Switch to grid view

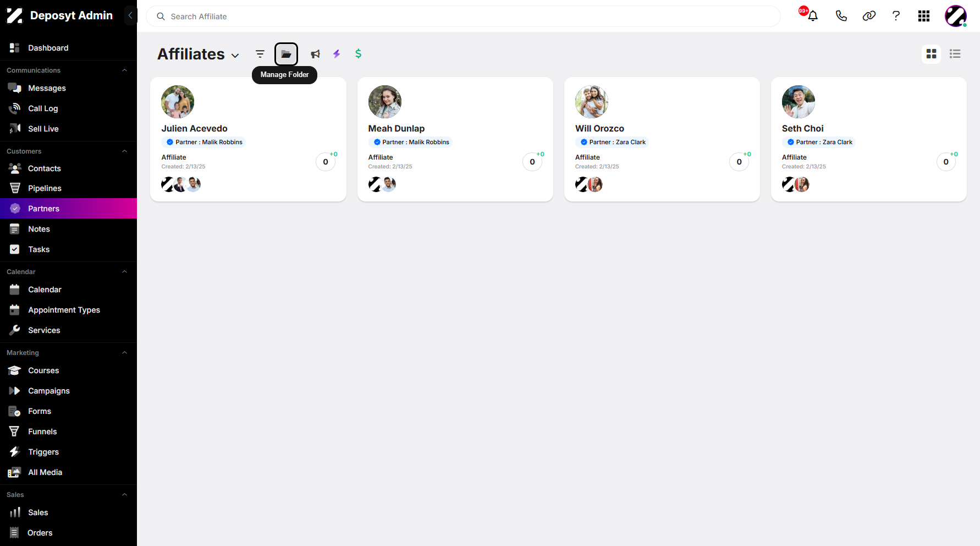coord(931,53)
